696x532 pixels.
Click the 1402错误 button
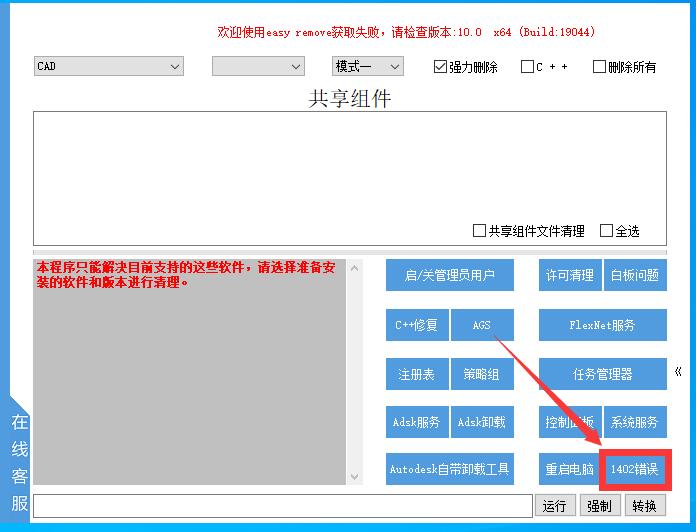click(635, 469)
